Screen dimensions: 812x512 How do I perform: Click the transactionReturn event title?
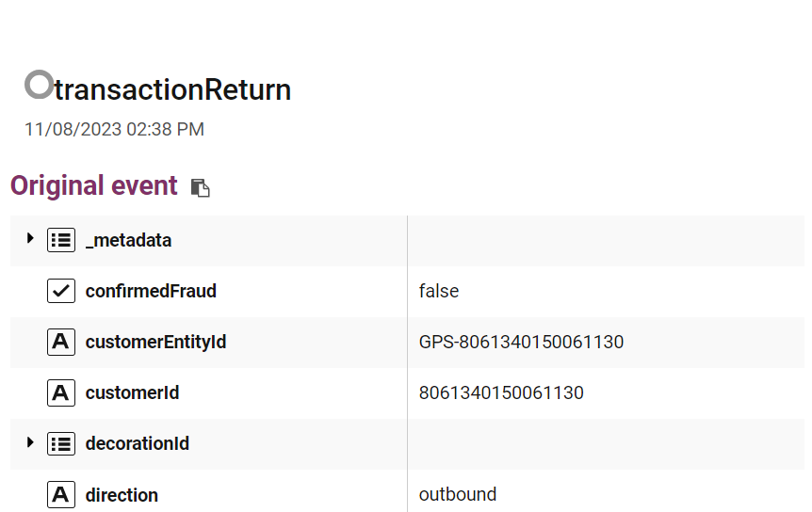[x=172, y=89]
